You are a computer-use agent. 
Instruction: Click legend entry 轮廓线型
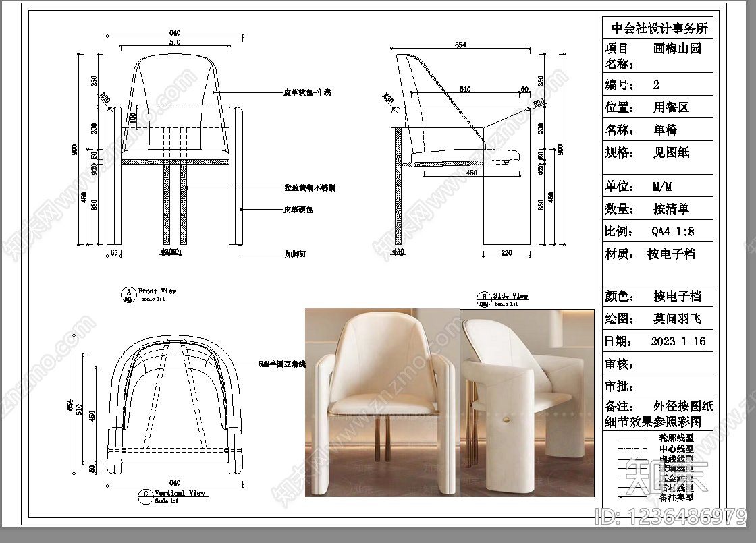coord(676,438)
